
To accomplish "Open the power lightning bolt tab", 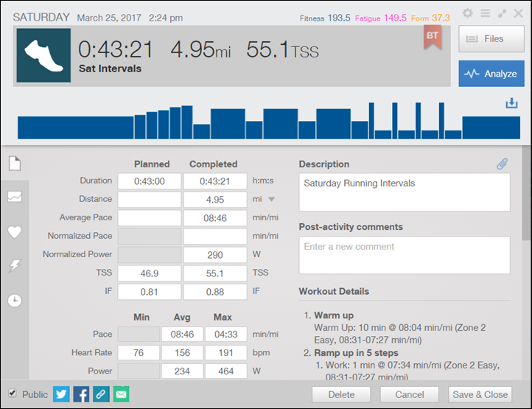I will (x=15, y=266).
